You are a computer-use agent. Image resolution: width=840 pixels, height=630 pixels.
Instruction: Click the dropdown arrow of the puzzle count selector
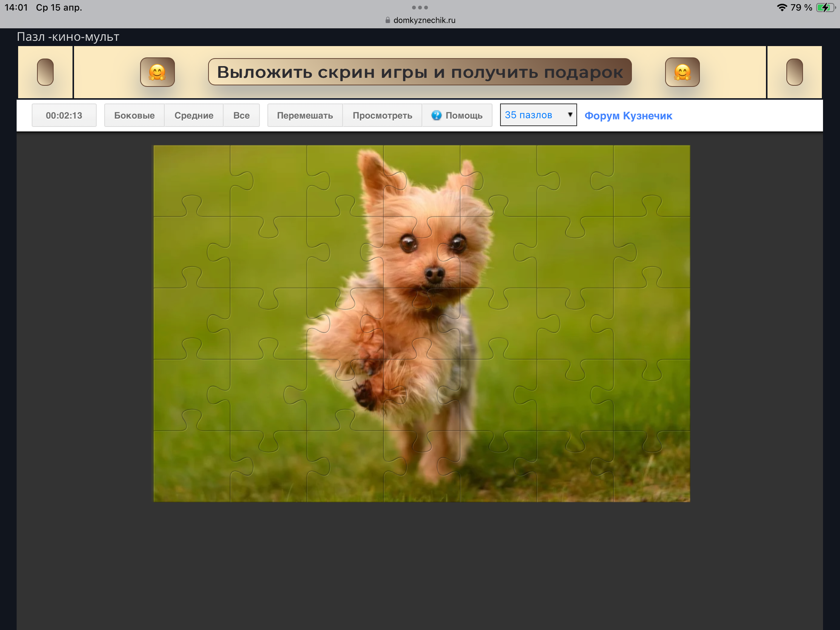pos(570,115)
